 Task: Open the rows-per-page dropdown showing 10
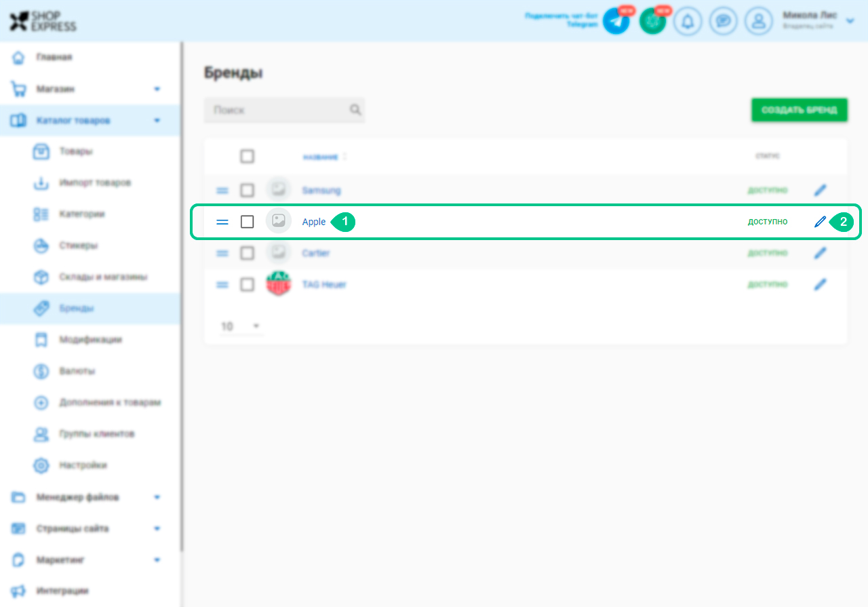click(241, 326)
